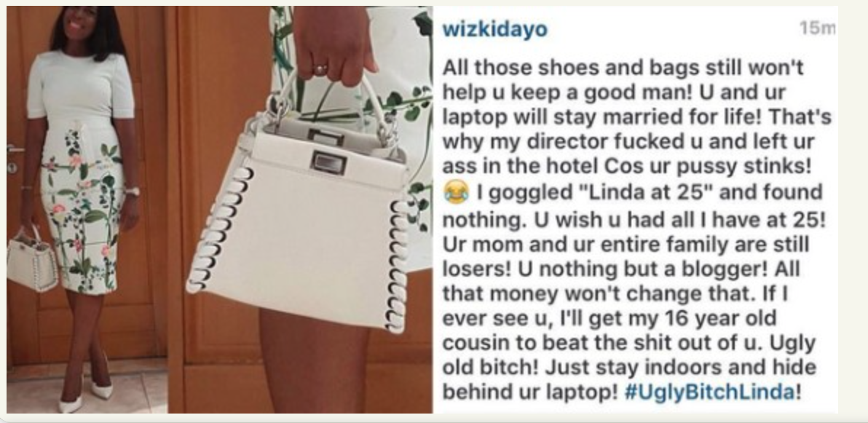Screen dimensions: 868x423
Task: Click the 15m post timestamp
Action: [817, 28]
